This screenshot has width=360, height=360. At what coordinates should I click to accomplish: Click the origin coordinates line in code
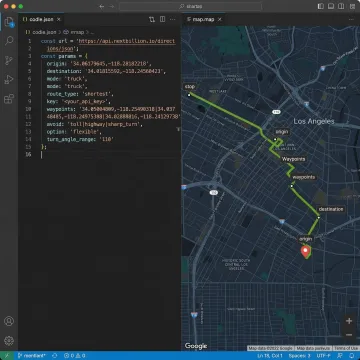point(99,64)
